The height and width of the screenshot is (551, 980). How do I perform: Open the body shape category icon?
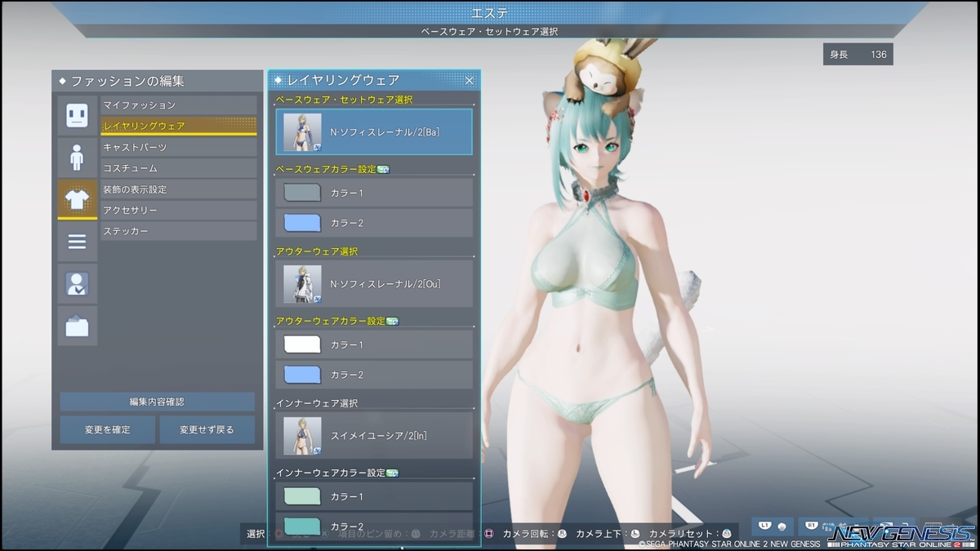[77, 158]
